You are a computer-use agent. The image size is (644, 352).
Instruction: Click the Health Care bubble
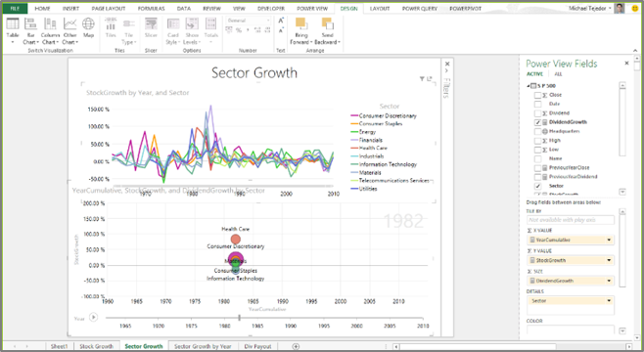(235, 240)
